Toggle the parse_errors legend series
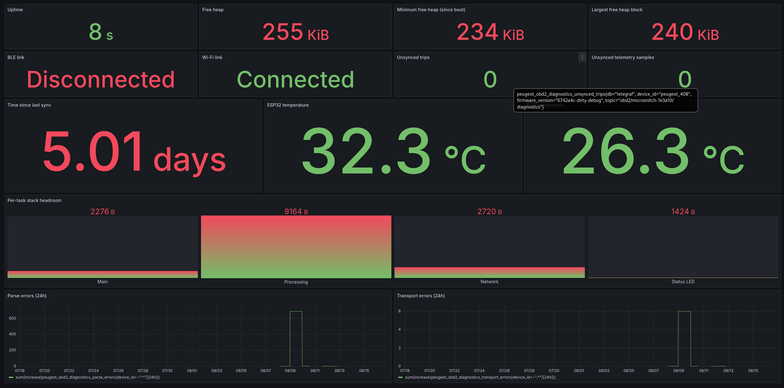784x388 pixels. tap(89, 377)
